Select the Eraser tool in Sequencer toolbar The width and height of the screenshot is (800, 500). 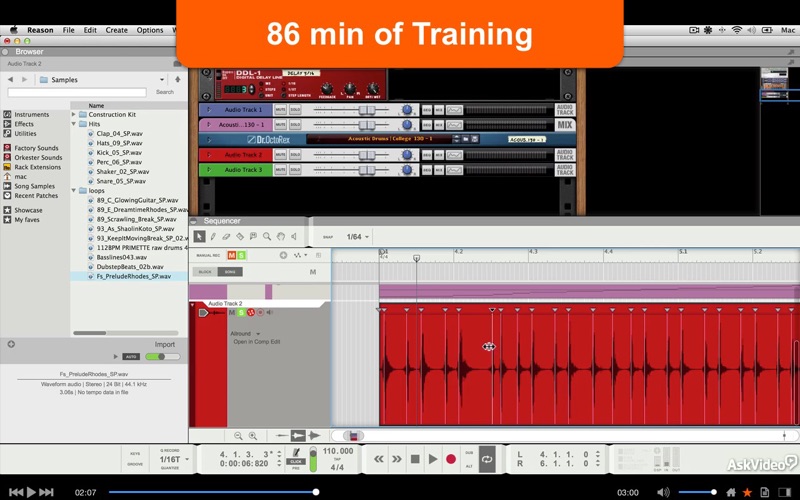coord(226,236)
